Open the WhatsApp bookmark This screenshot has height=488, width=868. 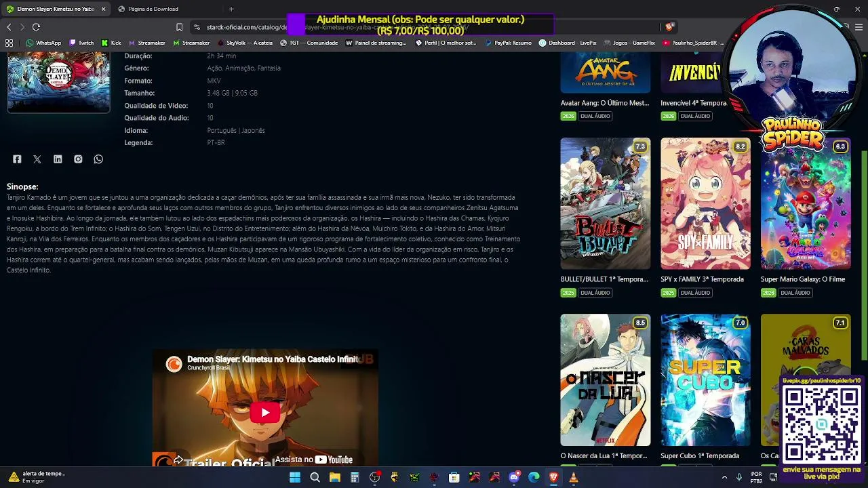43,43
